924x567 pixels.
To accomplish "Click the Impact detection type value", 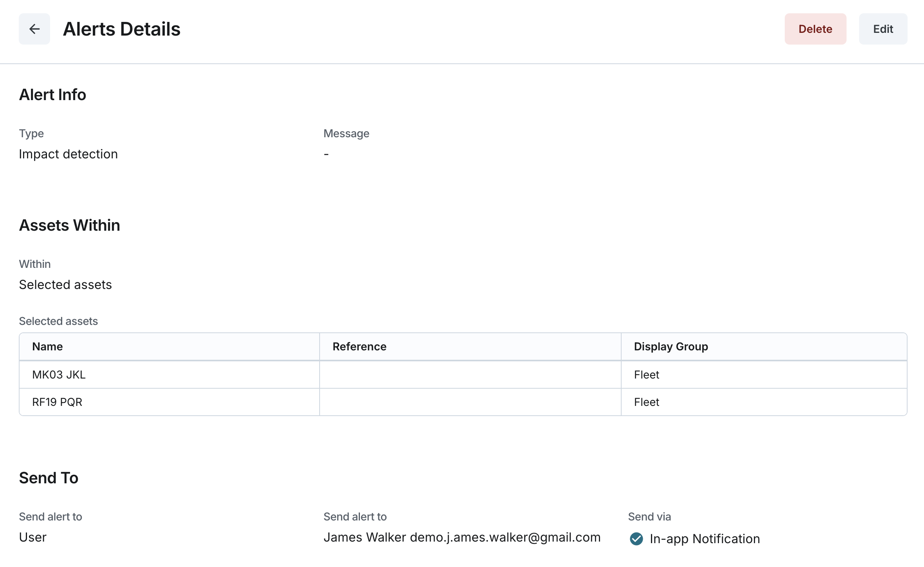I will (68, 154).
